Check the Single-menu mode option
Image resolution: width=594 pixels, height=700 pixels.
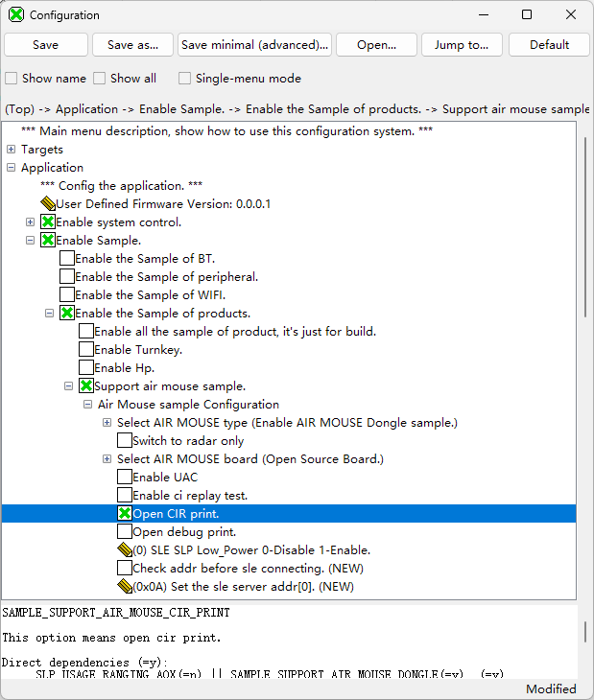(185, 79)
